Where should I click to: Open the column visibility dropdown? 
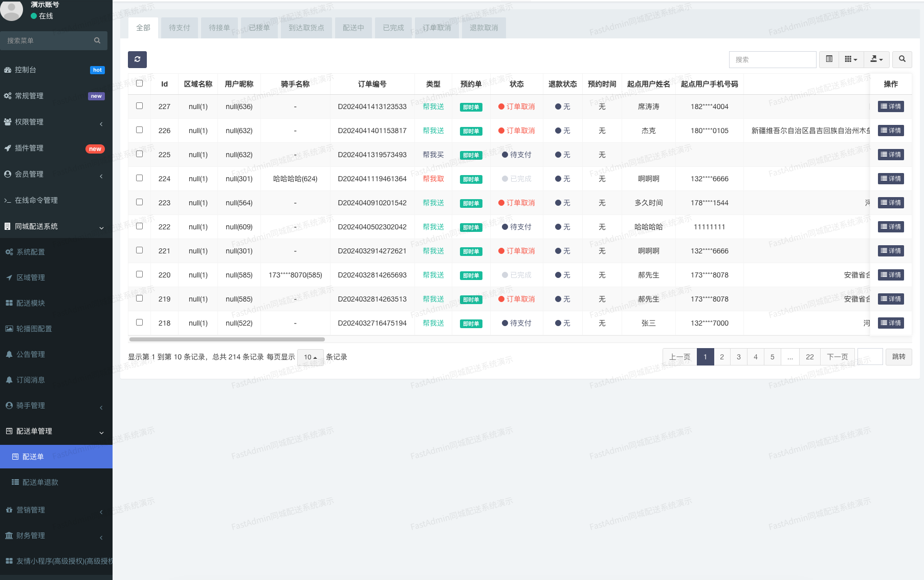[x=850, y=59]
